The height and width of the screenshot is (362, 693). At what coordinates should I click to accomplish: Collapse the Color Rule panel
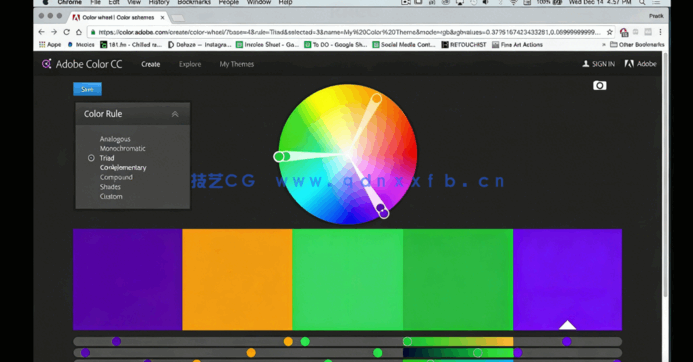point(175,114)
